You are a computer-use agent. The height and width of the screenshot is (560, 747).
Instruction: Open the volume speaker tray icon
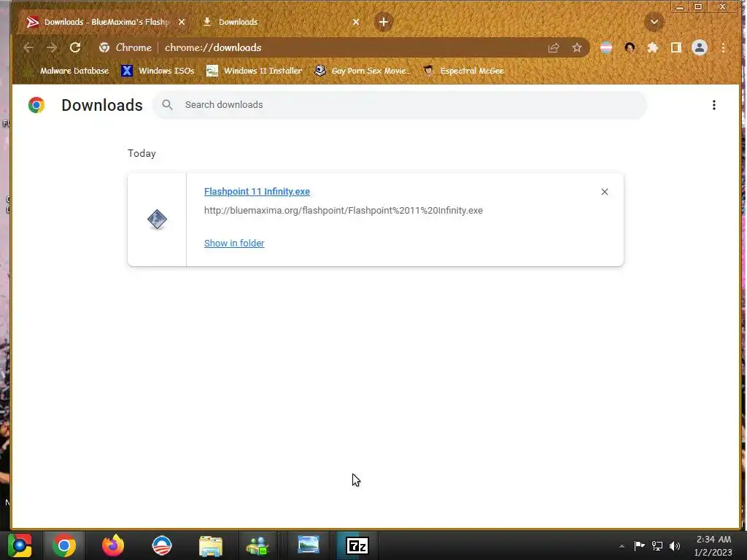(675, 545)
